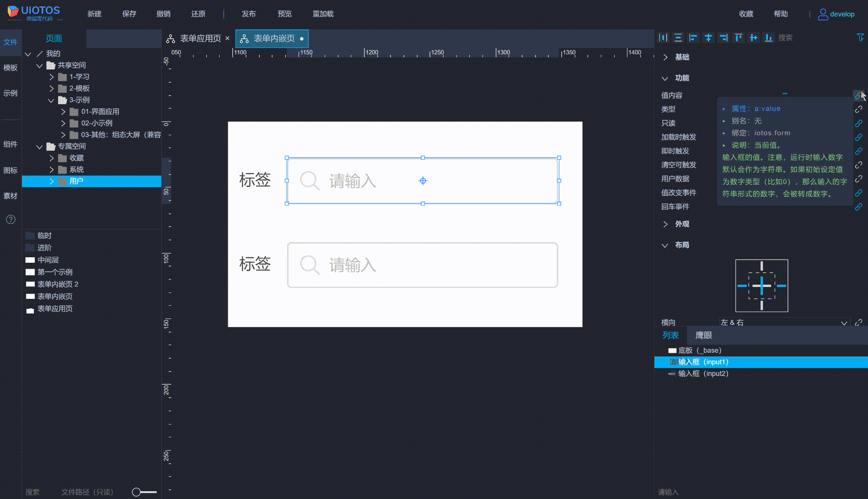The width and height of the screenshot is (868, 499).
Task: Click the flow icon on 表单内嵌页 tab
Action: [245, 38]
